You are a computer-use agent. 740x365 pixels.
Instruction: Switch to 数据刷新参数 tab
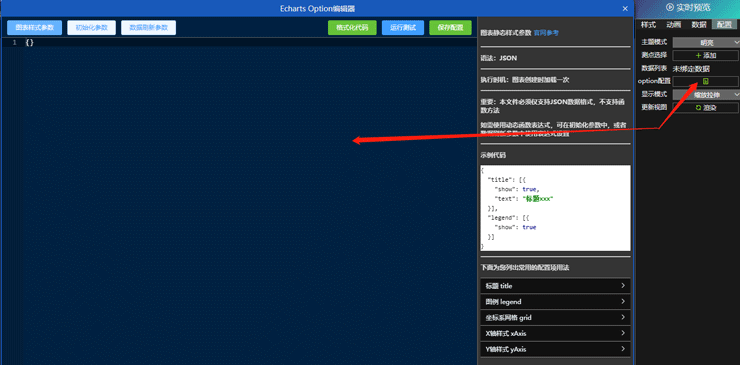tap(148, 27)
